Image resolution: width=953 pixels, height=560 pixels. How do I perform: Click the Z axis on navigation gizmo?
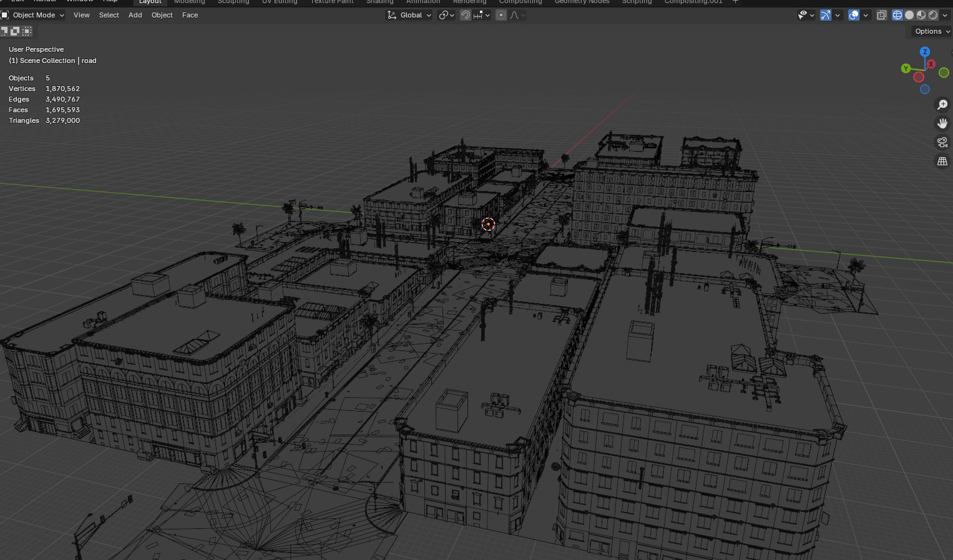[925, 52]
